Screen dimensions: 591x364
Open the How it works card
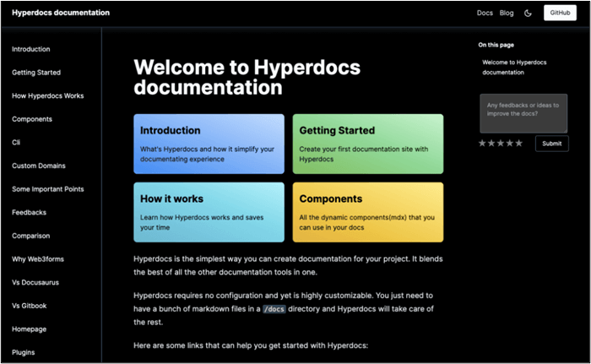point(209,212)
